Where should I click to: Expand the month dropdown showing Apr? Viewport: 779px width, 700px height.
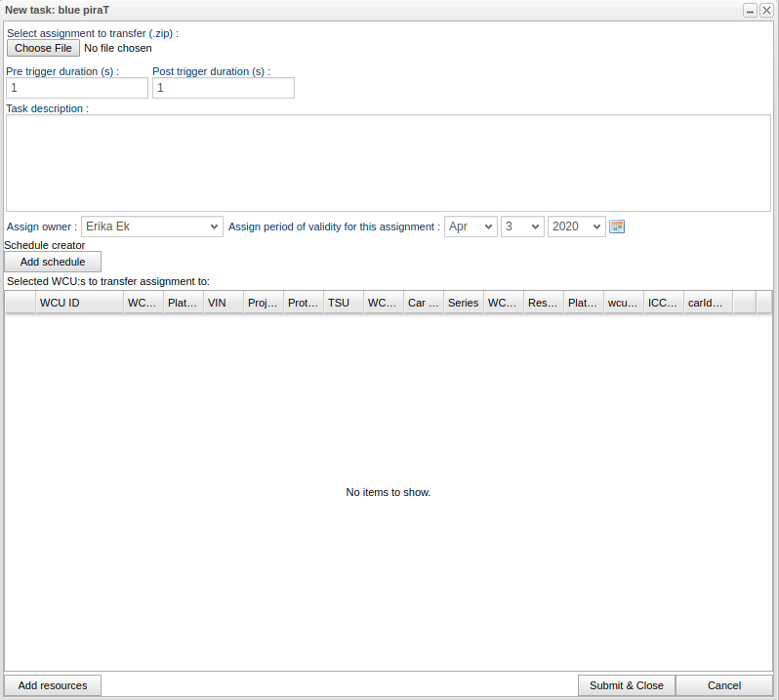471,226
